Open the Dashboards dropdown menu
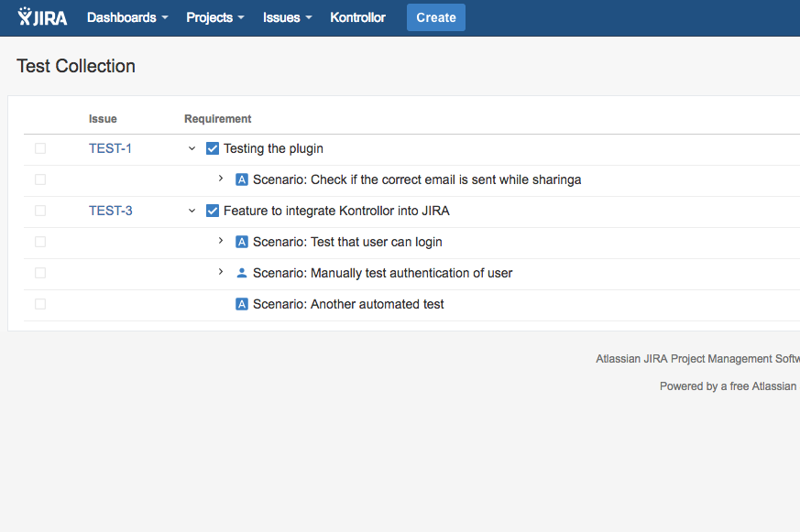 [127, 17]
